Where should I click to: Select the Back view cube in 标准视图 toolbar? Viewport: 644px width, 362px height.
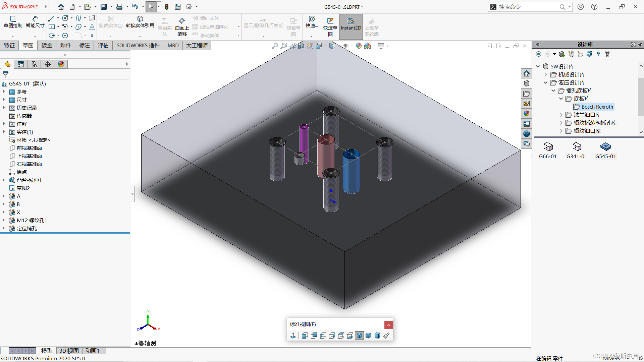coord(314,336)
